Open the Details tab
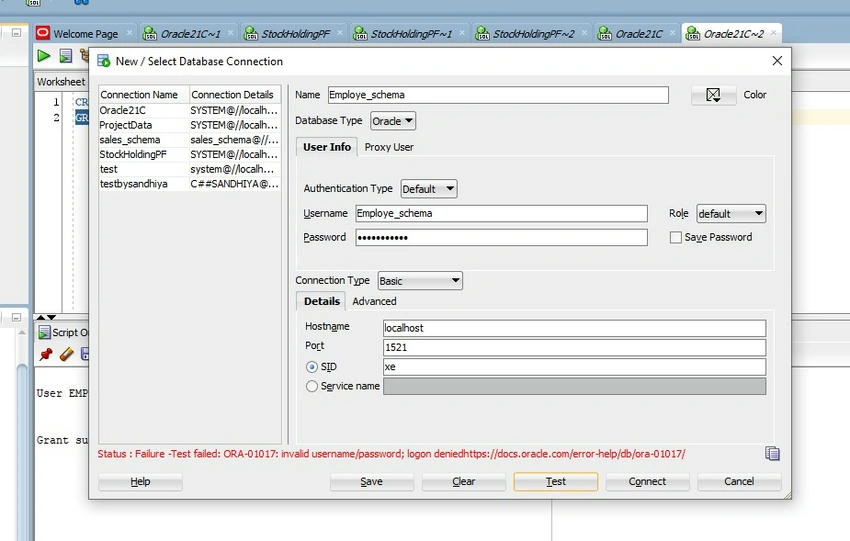This screenshot has height=541, width=850. click(321, 301)
